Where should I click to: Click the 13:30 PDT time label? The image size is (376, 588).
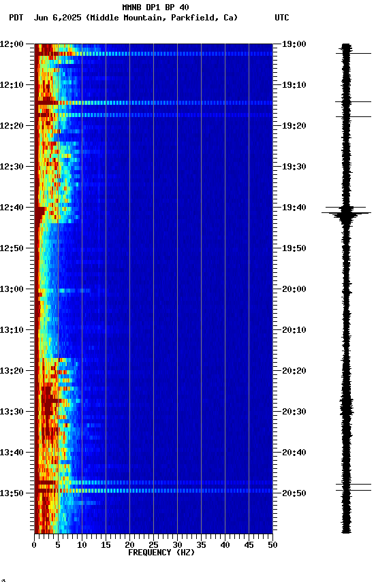coord(12,412)
